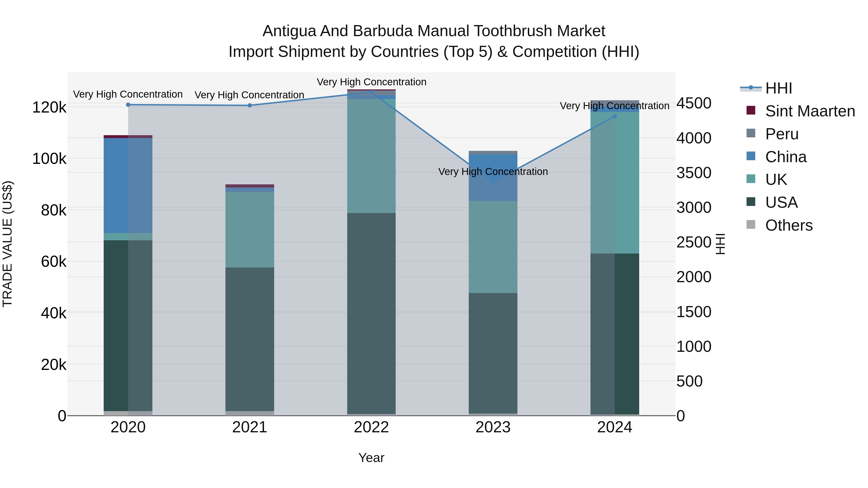The height and width of the screenshot is (488, 868).
Task: Click the UK segment of 2021 bar
Action: click(x=250, y=230)
